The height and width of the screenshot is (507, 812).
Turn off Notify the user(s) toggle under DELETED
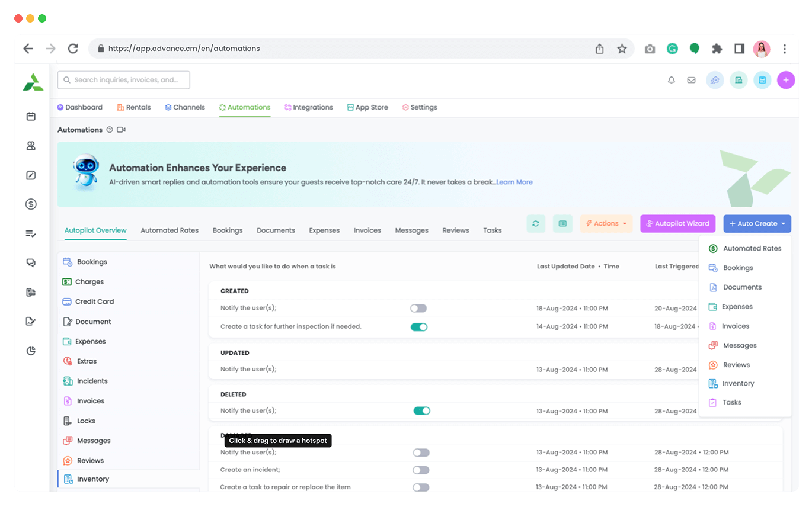pyautogui.click(x=421, y=411)
